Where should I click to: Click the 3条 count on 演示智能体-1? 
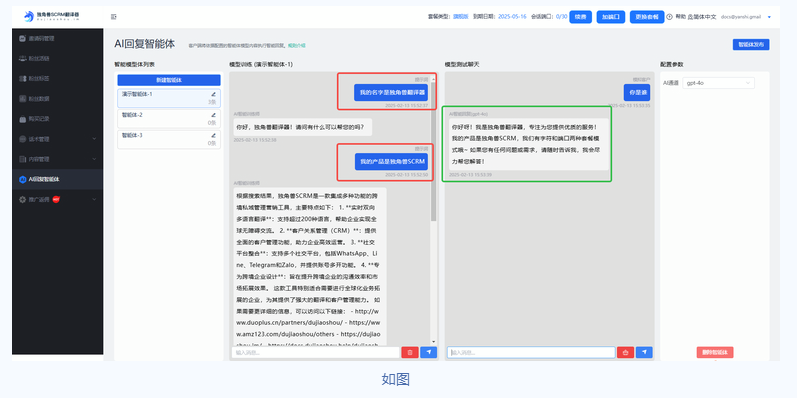tap(212, 102)
